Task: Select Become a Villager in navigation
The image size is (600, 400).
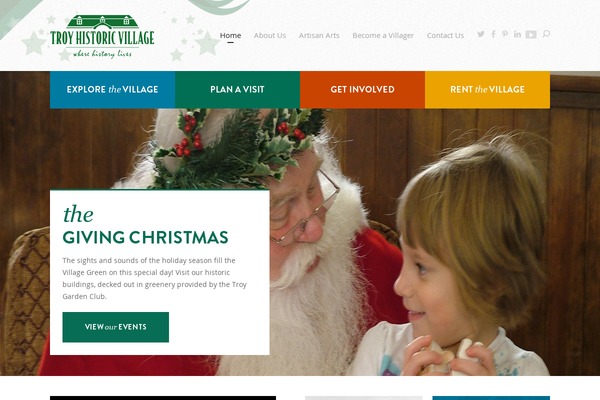Action: (383, 35)
